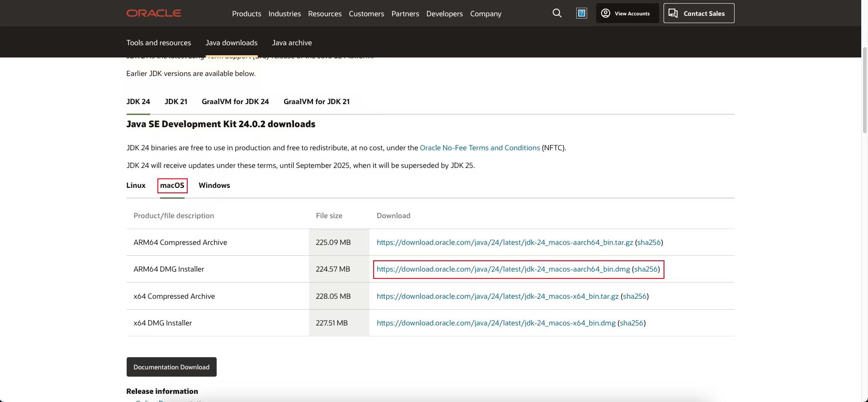This screenshot has height=402, width=868.
Task: Open Tools and resources tab
Action: click(159, 43)
